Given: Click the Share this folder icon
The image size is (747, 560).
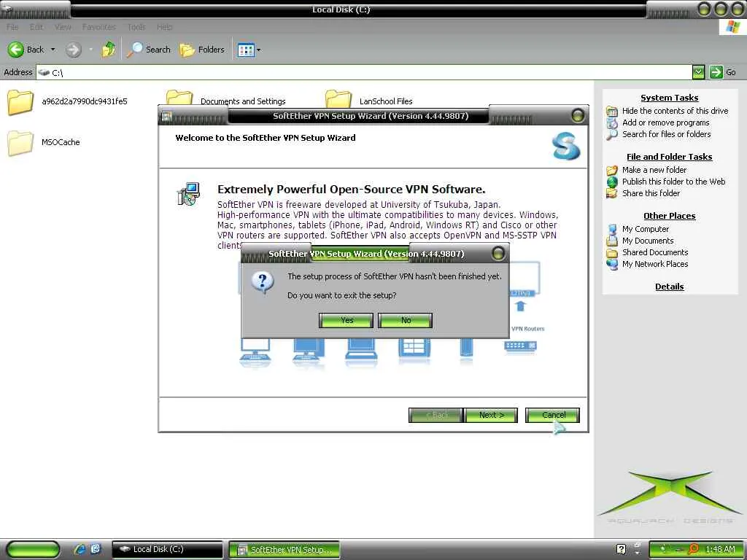Looking at the screenshot, I should pyautogui.click(x=612, y=193).
